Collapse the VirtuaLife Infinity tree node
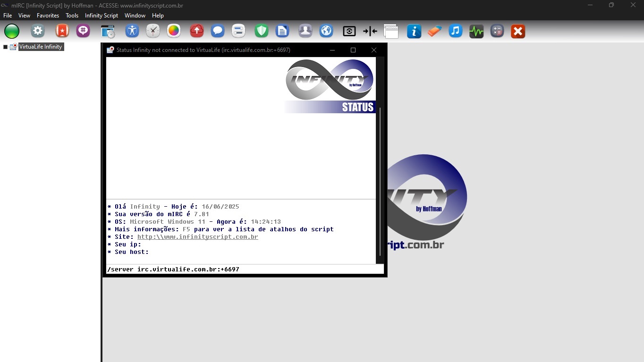The image size is (644, 362). 6,47
